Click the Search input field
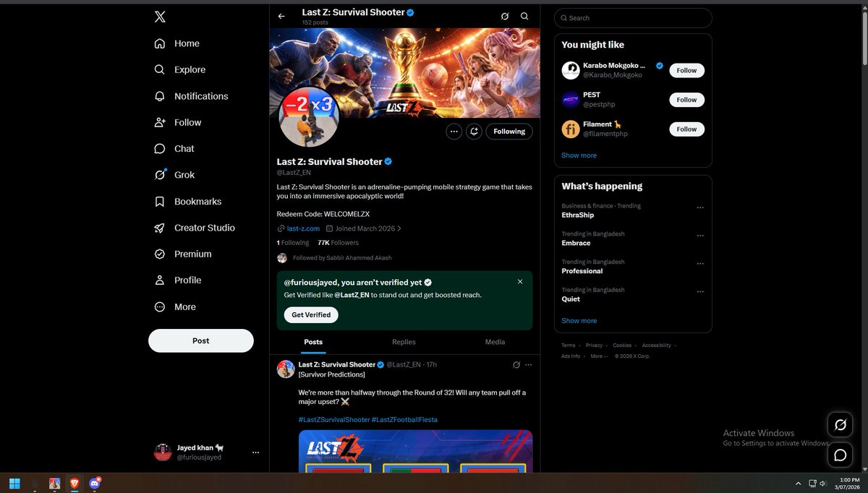This screenshot has width=868, height=493. tap(633, 18)
